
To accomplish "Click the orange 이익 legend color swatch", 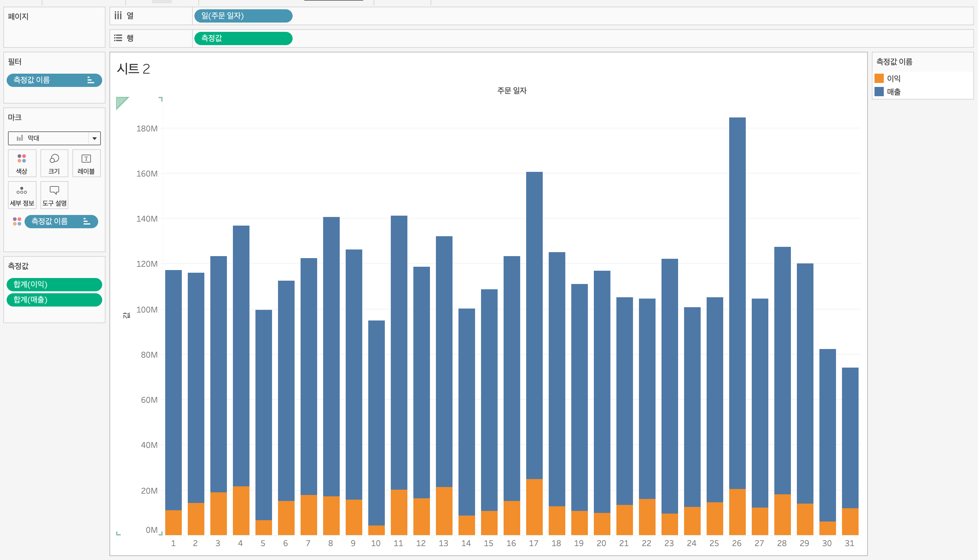I will 879,79.
